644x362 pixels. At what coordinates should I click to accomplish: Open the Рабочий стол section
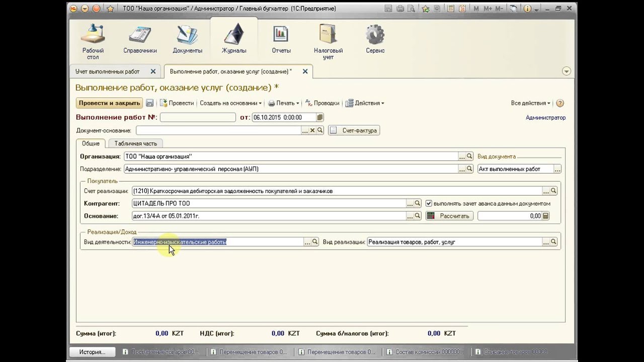(x=93, y=41)
